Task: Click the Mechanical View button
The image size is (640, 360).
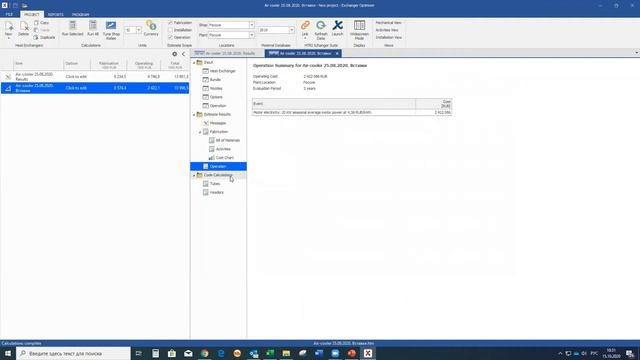Action: click(388, 23)
